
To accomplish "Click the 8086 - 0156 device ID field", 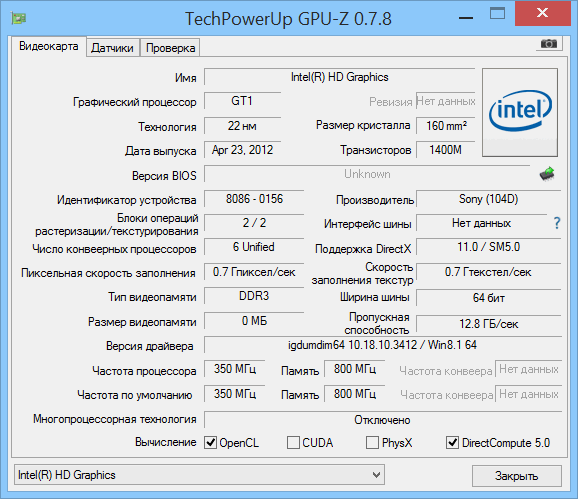I will coord(254,199).
